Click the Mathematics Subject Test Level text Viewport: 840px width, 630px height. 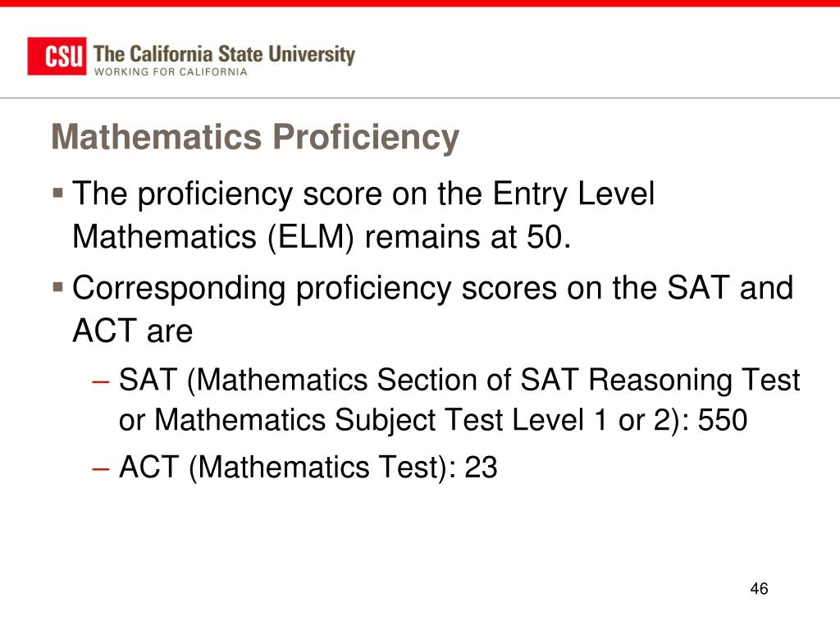(x=369, y=419)
